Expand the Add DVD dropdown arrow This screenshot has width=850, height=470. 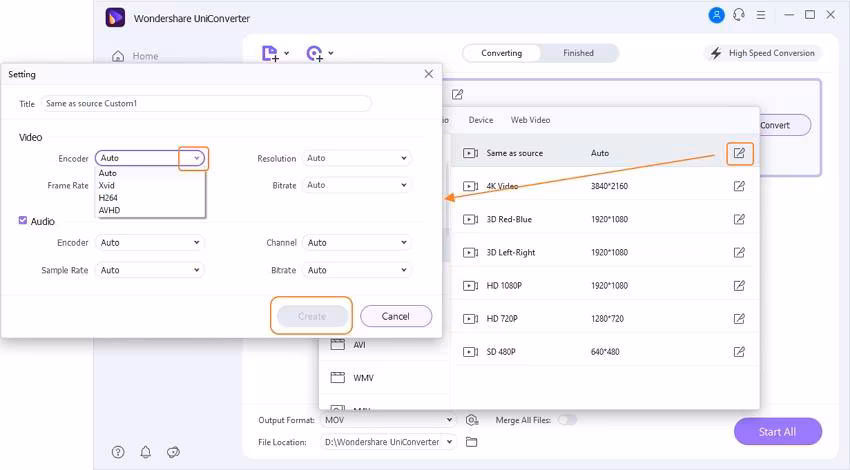coord(331,53)
